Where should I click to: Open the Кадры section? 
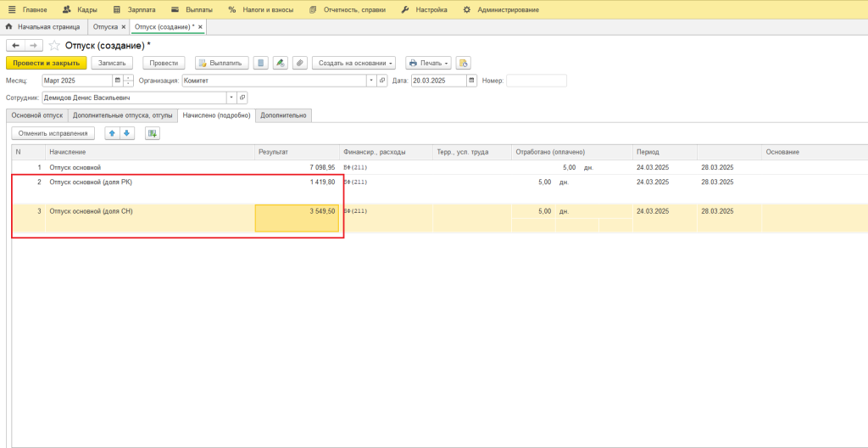point(80,10)
